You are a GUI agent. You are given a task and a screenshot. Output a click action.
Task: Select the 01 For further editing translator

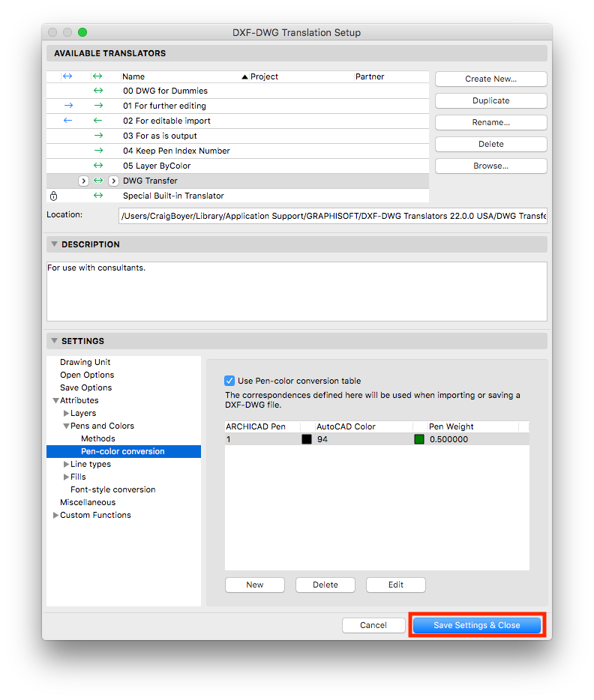pyautogui.click(x=238, y=106)
